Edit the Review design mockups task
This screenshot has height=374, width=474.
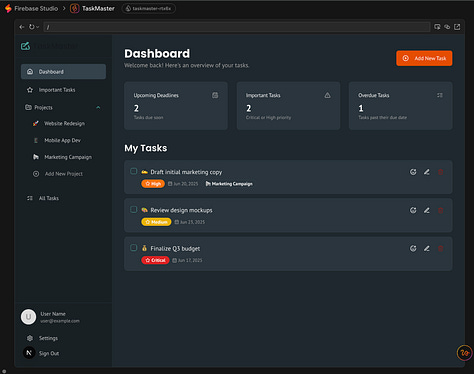427,210
